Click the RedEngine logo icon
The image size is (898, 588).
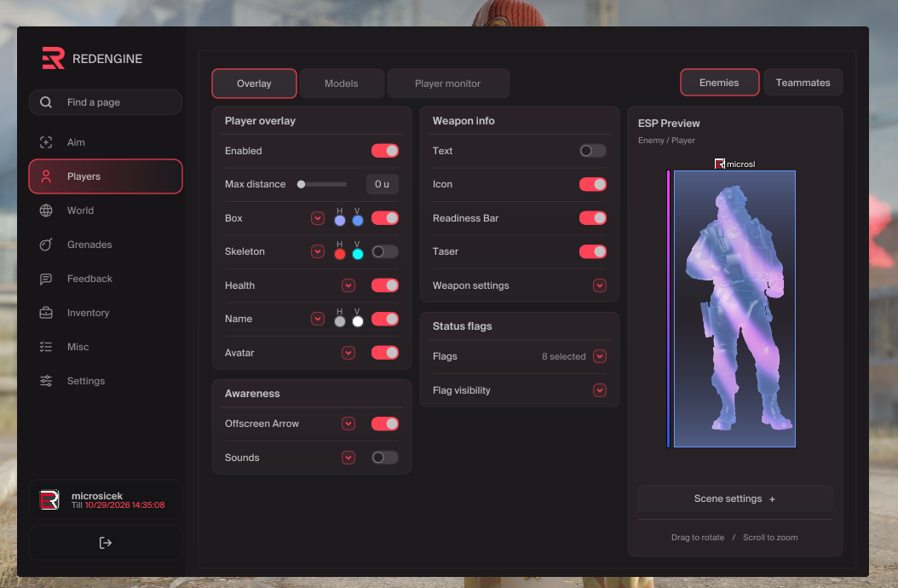coord(54,58)
